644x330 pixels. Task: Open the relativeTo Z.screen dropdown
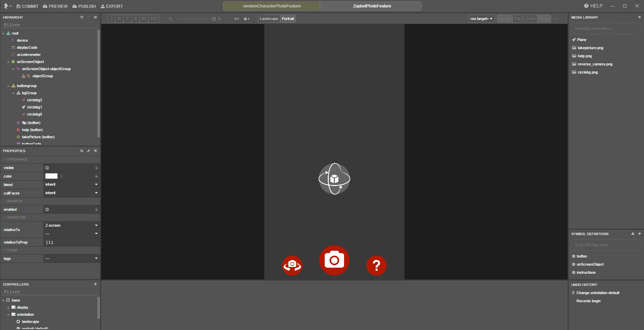(x=72, y=225)
